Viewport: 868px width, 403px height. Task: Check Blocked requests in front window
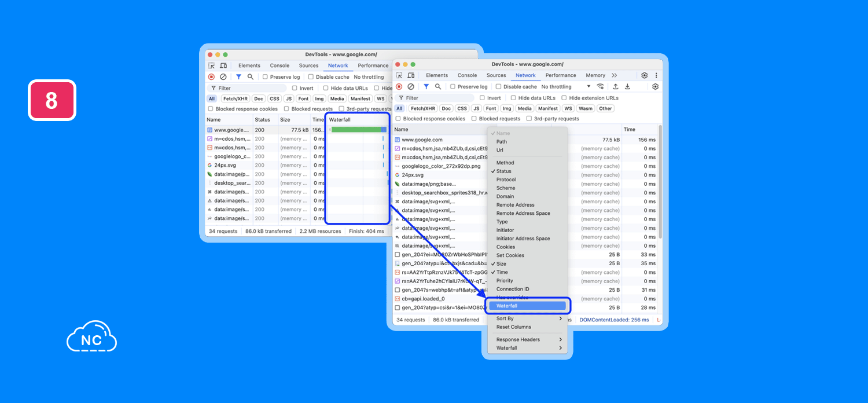(474, 119)
